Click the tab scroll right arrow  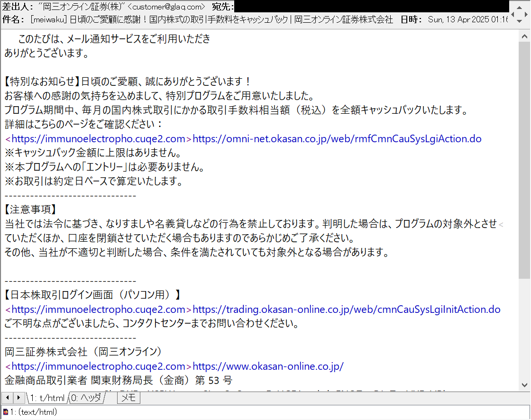coord(18,397)
